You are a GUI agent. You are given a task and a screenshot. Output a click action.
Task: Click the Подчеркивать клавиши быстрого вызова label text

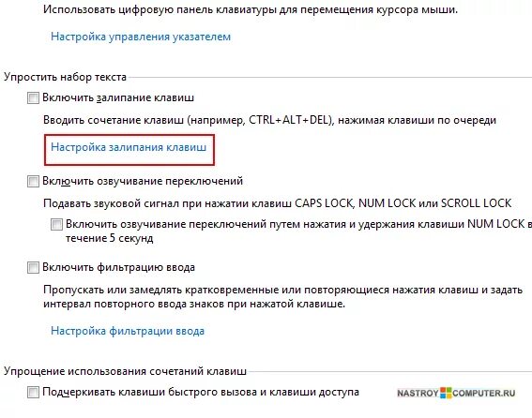201,393
